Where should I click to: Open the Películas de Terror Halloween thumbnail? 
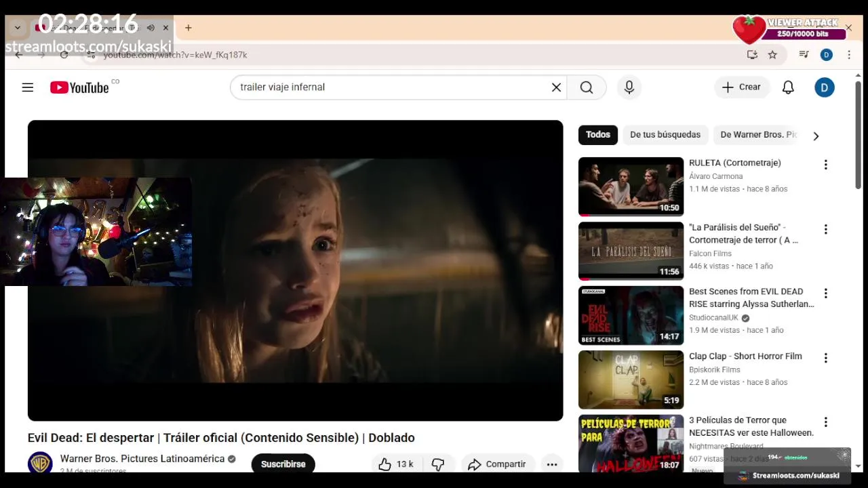(631, 443)
